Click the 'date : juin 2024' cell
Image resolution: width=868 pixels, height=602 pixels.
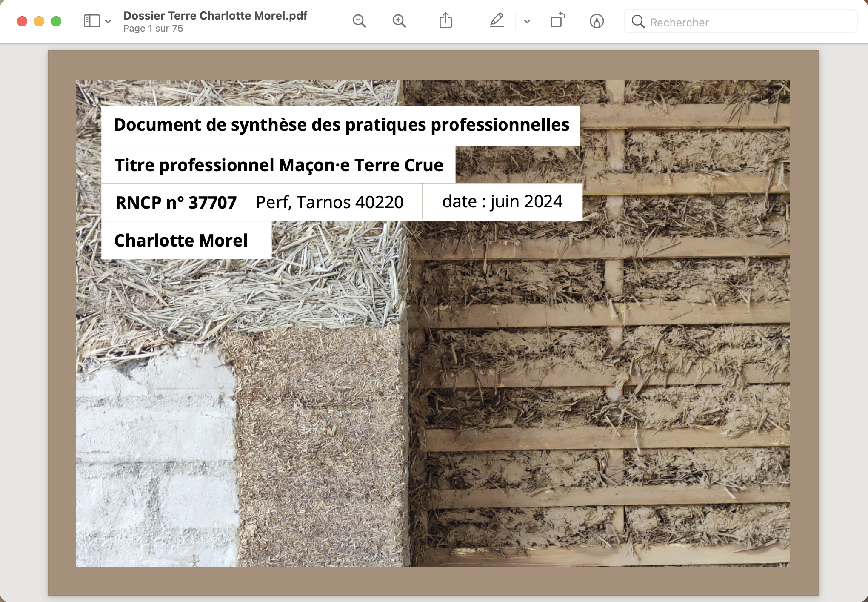click(x=502, y=202)
